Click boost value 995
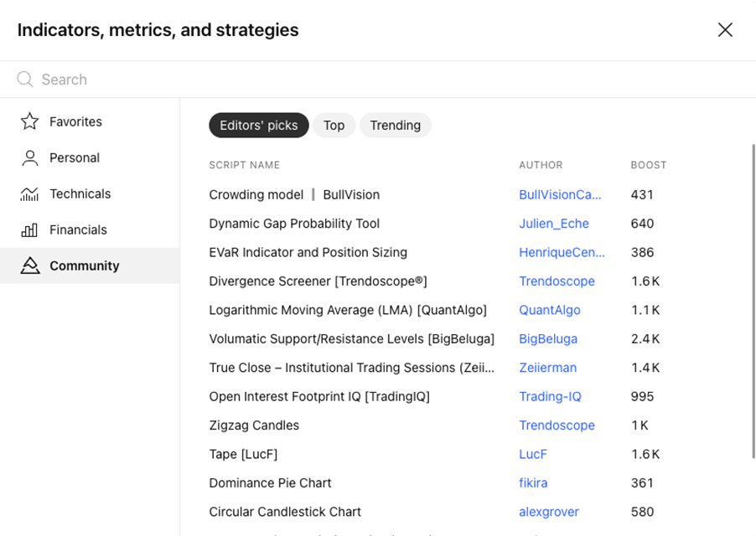The height and width of the screenshot is (536, 756). coord(642,396)
